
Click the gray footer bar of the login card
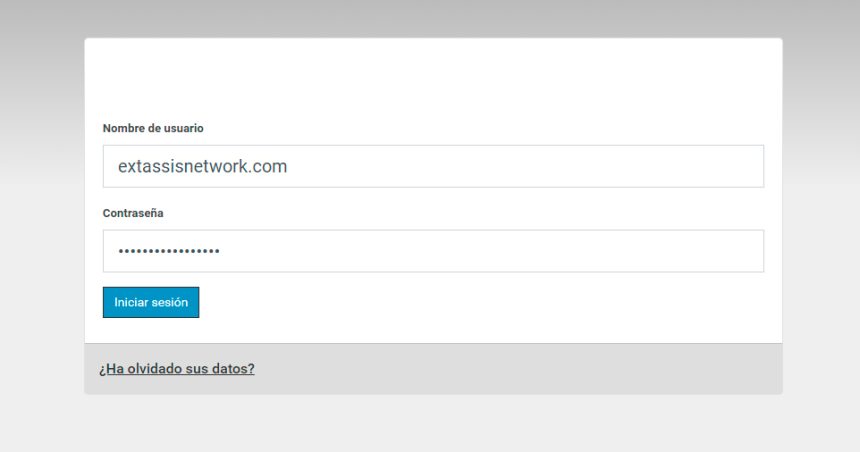tap(520, 369)
